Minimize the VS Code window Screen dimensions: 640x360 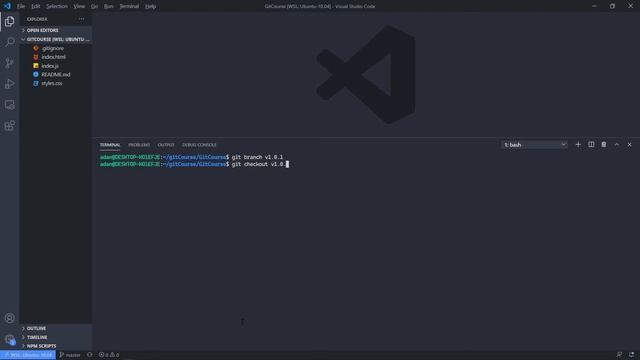pyautogui.click(x=594, y=6)
